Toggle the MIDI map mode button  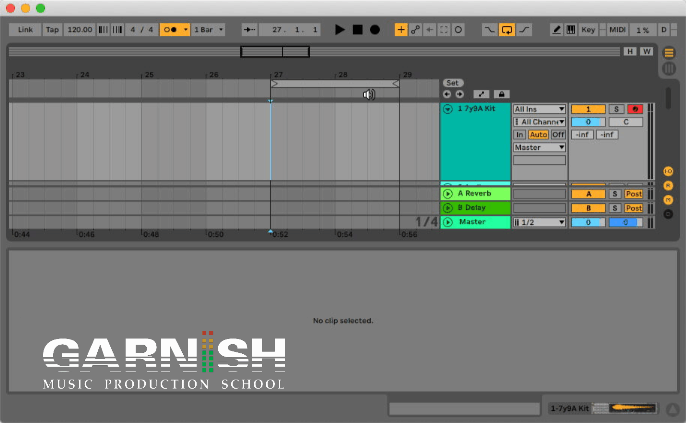click(617, 30)
